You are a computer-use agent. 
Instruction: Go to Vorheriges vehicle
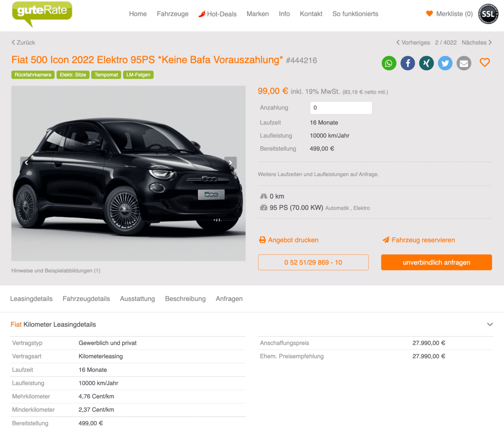413,42
